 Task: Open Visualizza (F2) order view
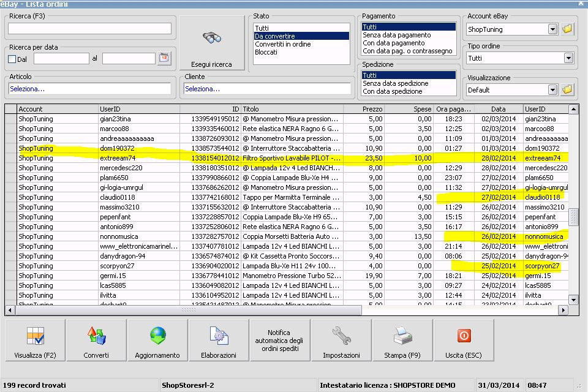coord(35,341)
